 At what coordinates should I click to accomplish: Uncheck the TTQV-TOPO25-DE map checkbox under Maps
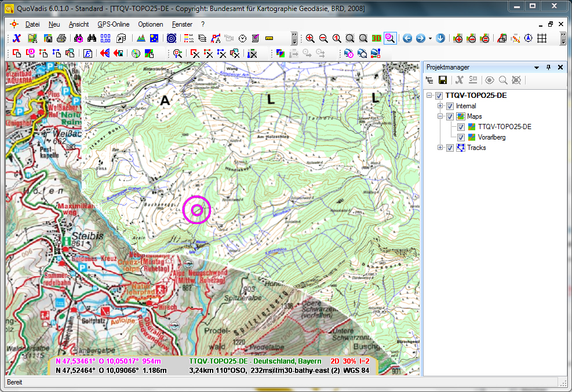pyautogui.click(x=461, y=127)
